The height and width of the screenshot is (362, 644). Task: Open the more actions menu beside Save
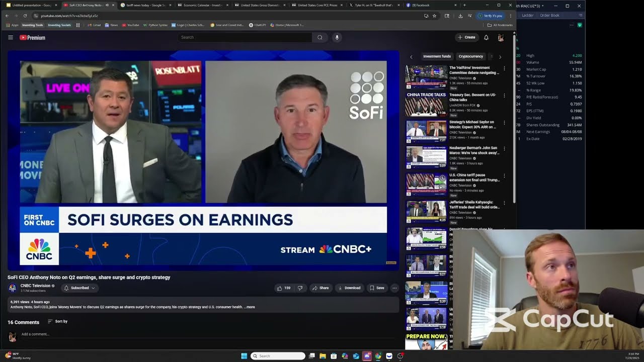tap(394, 288)
